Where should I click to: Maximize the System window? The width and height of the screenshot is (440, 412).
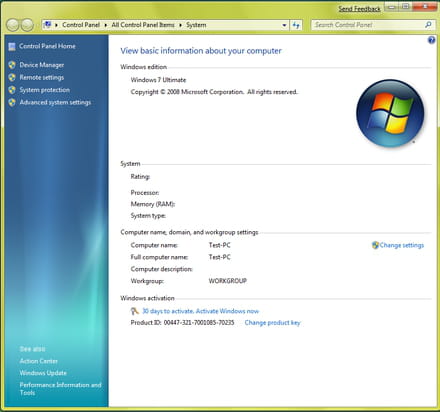click(x=405, y=6)
